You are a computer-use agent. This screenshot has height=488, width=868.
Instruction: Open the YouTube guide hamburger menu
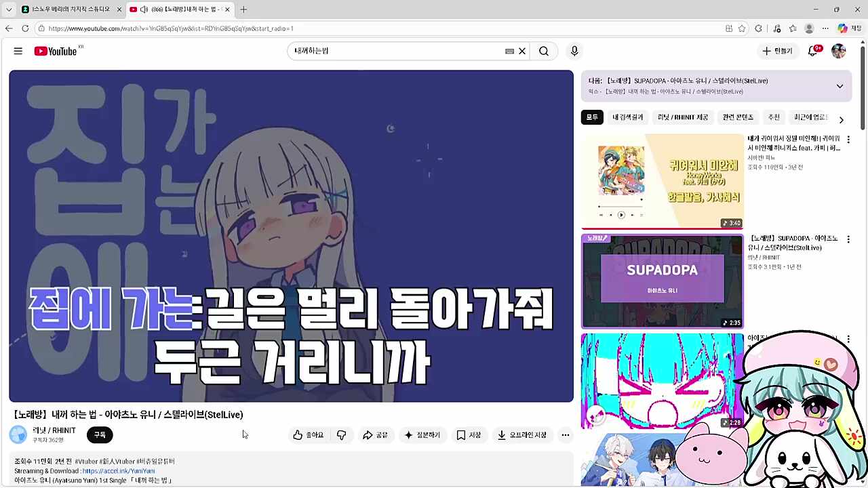click(18, 51)
